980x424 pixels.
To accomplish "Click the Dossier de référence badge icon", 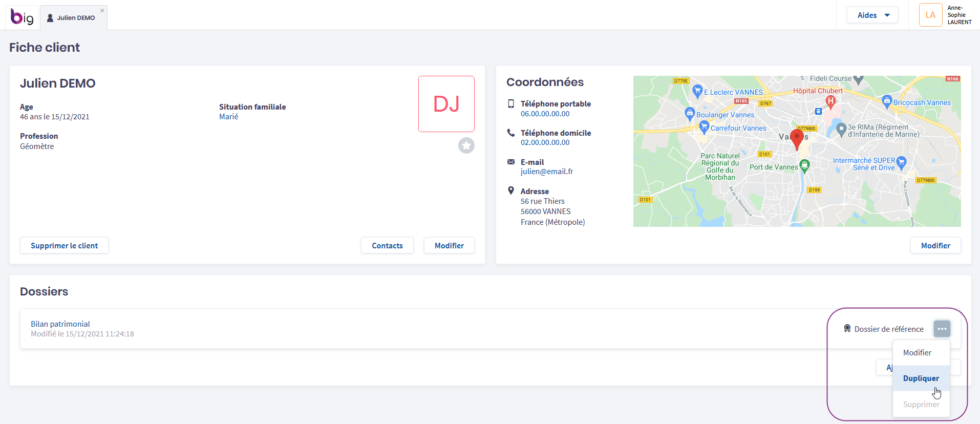I will click(x=847, y=328).
